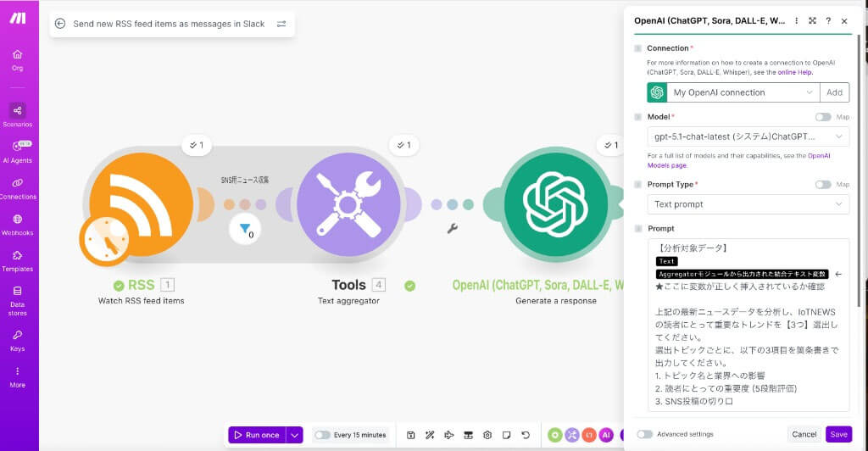
Task: Toggle the Map switch for Prompt Type
Action: coord(822,184)
